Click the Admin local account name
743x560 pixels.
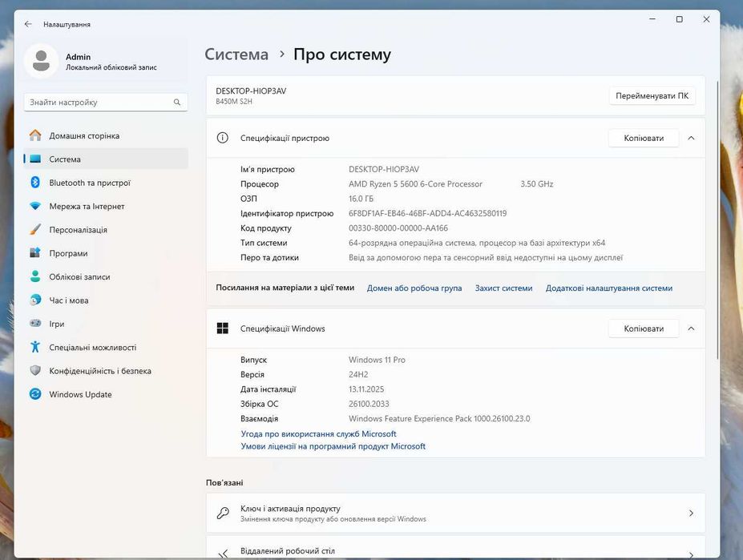point(79,56)
